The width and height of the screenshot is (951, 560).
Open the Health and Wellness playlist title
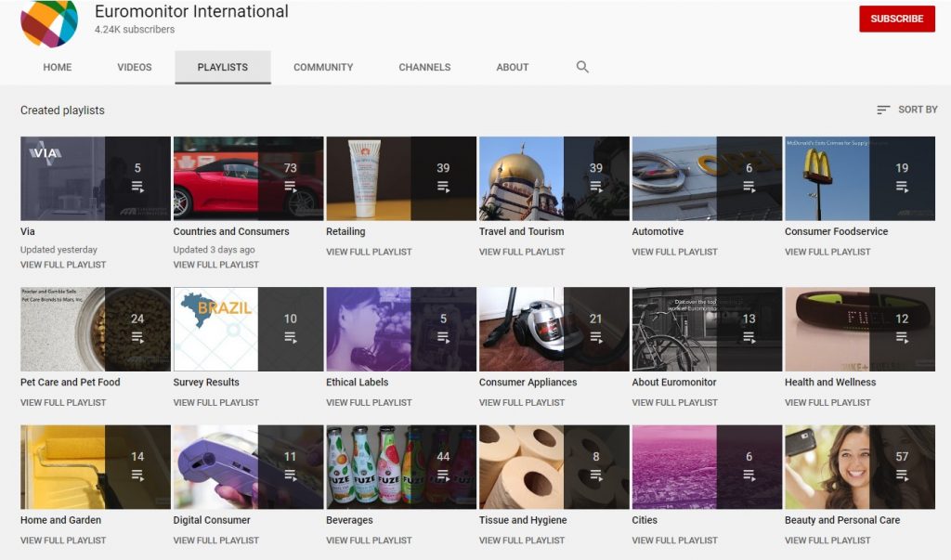pos(829,382)
